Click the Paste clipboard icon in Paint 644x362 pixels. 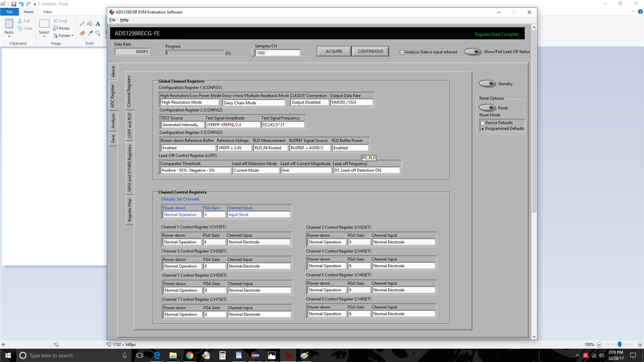tap(9, 24)
